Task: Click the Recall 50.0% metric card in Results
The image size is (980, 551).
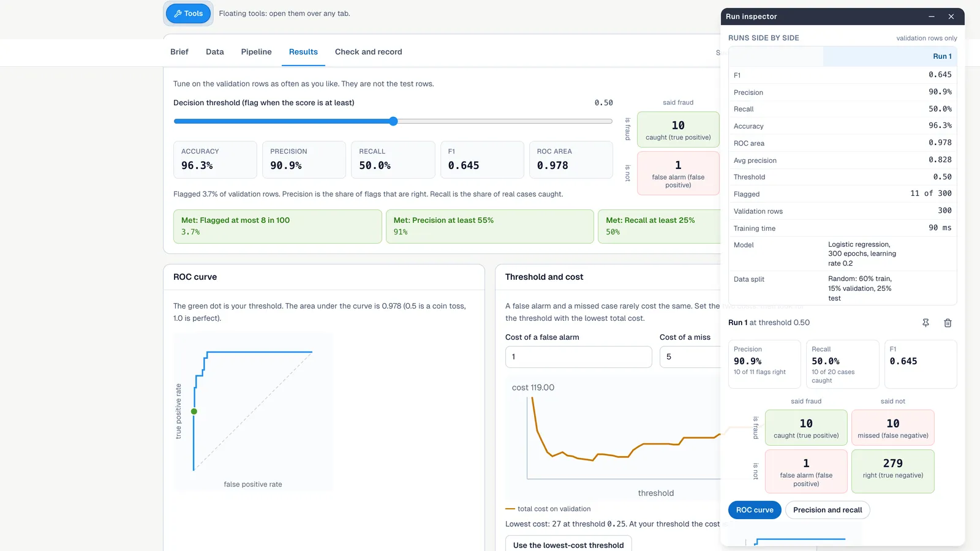Action: coord(393,160)
